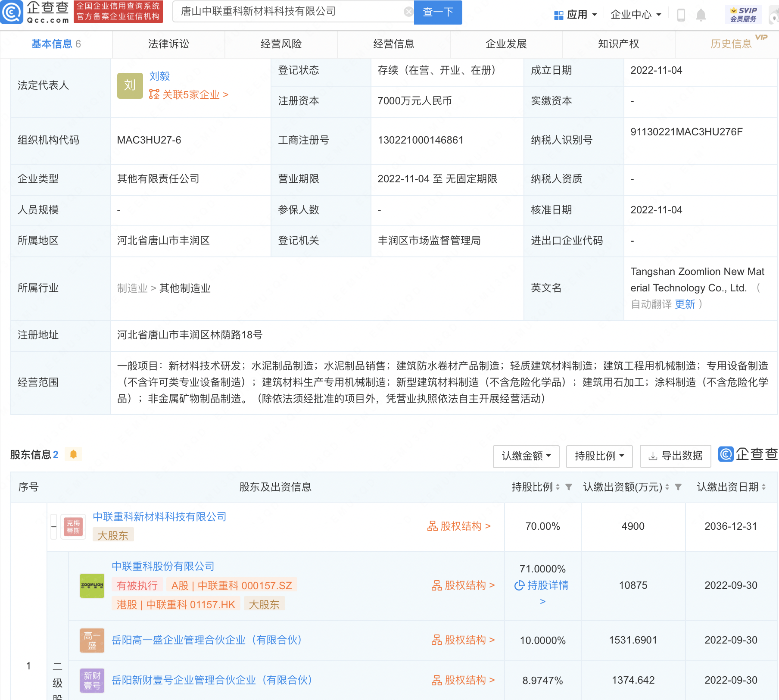Filter the 持股比例 column
Screen dimensions: 779x700
(569, 487)
